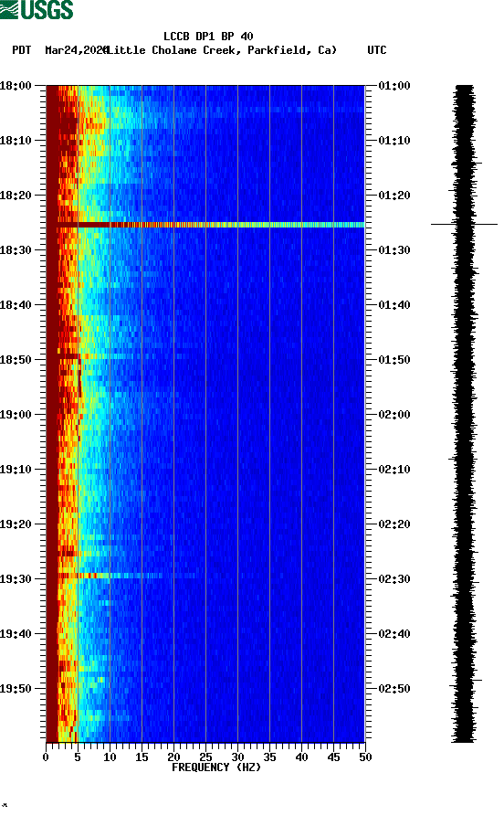Click the "02:30" UTC time label

tap(394, 579)
